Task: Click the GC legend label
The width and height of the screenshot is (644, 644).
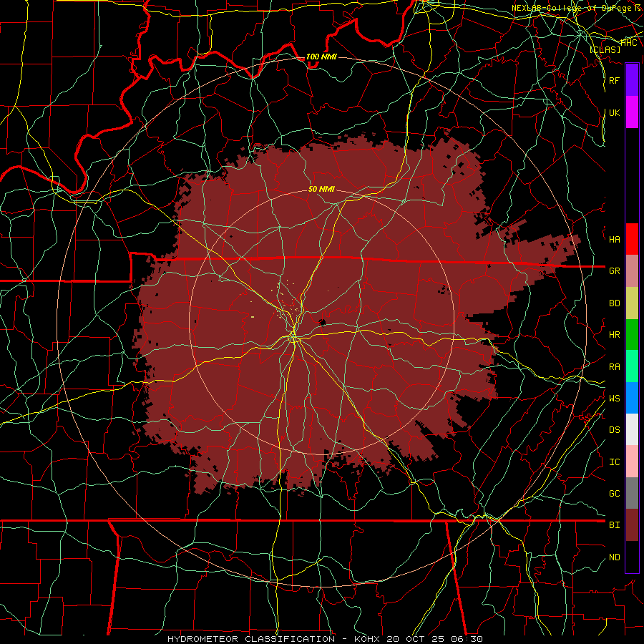Action: pyautogui.click(x=614, y=494)
